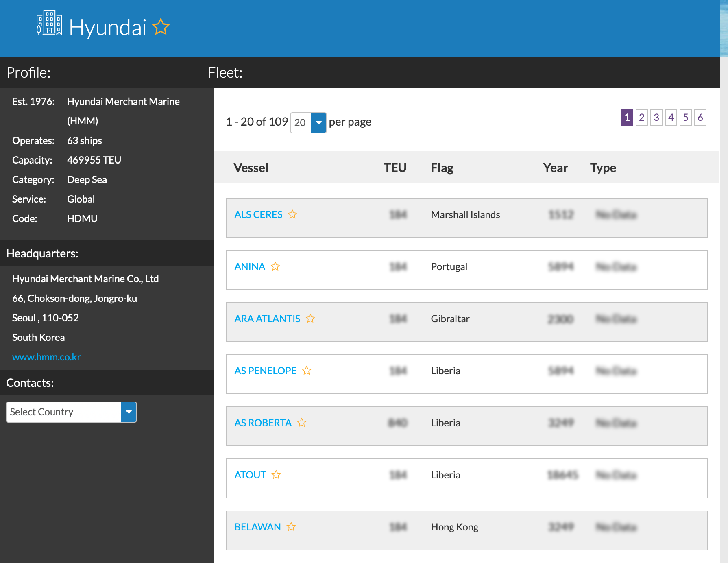Click the 63 ships value
The image size is (728, 563).
point(85,140)
